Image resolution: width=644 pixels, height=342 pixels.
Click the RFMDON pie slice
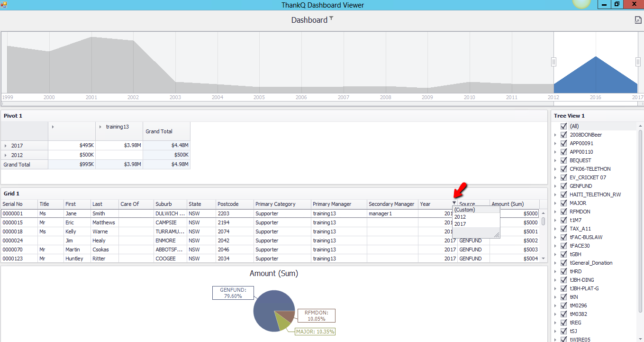[287, 315]
